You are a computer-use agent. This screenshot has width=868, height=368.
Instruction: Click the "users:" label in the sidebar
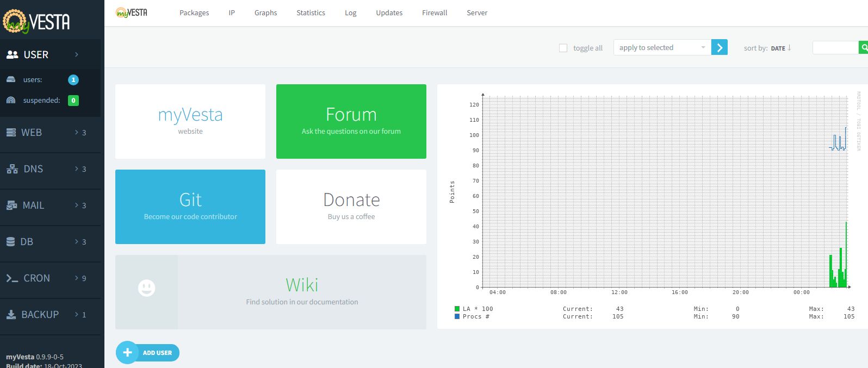pyautogui.click(x=33, y=79)
